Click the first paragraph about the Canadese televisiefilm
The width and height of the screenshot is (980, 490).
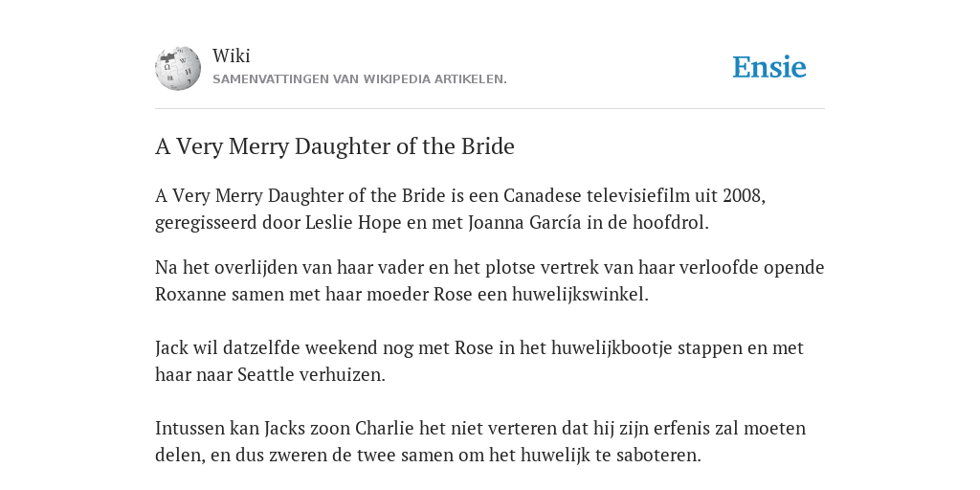click(460, 209)
